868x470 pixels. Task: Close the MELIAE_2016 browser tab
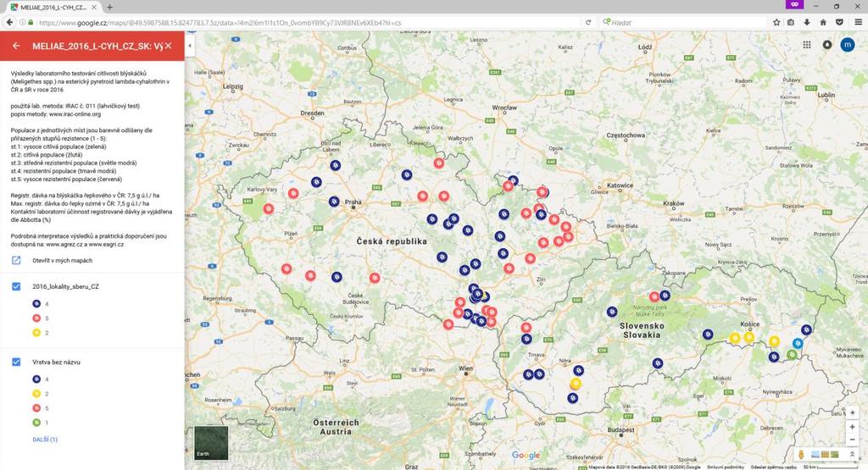[x=94, y=7]
